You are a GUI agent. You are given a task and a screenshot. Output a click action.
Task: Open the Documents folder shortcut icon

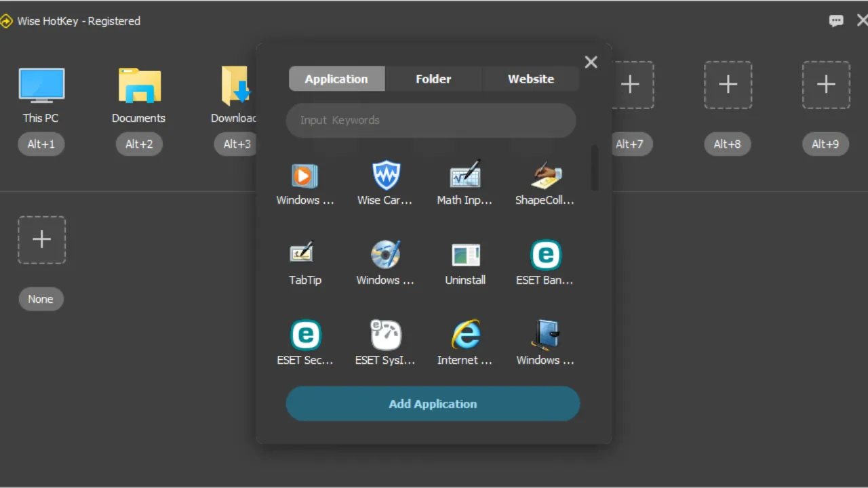(140, 86)
